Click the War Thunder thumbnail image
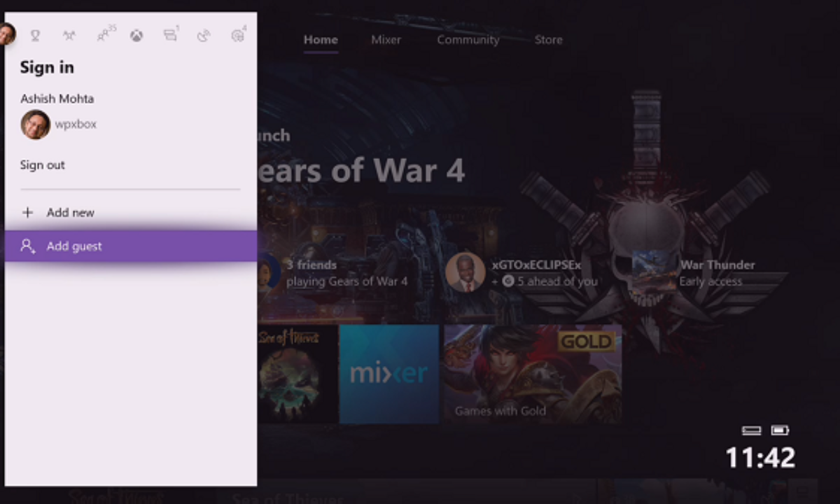The image size is (840, 504). click(x=654, y=270)
